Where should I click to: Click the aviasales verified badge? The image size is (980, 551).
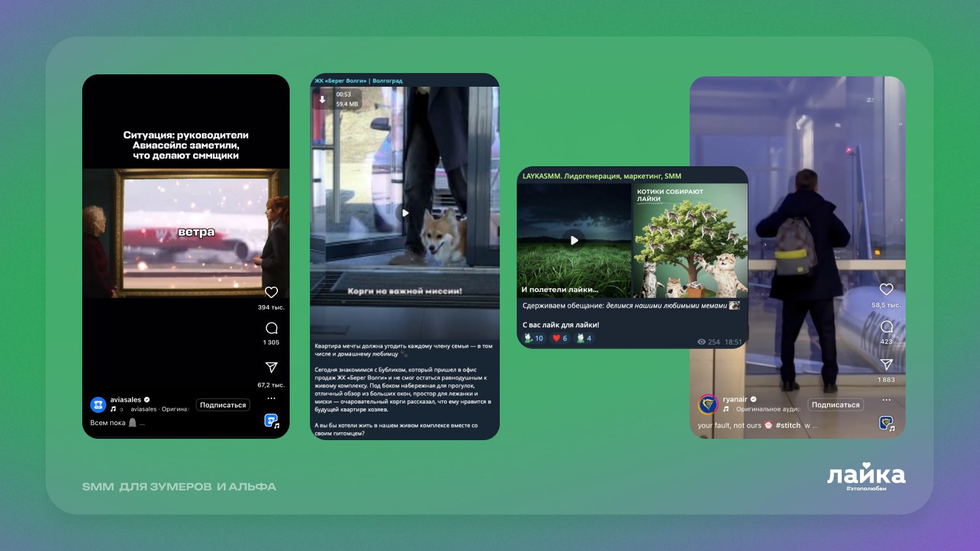point(147,400)
